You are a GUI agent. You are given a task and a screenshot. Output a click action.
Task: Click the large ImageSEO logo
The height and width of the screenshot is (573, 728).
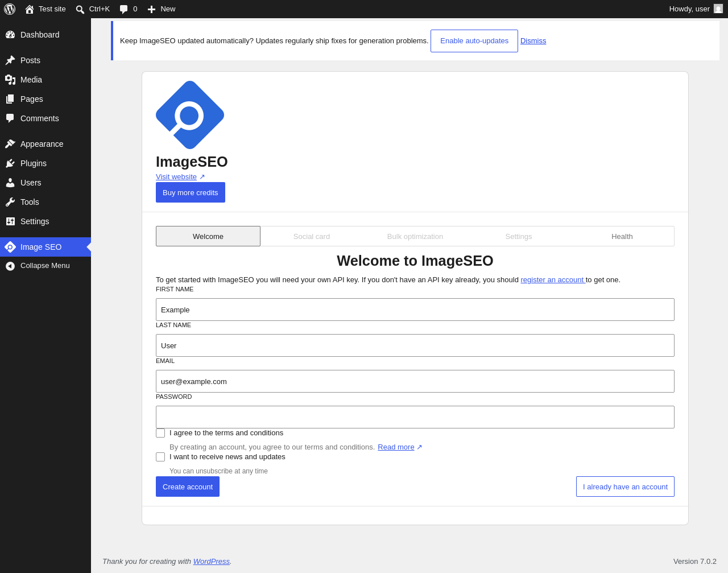coord(190,115)
